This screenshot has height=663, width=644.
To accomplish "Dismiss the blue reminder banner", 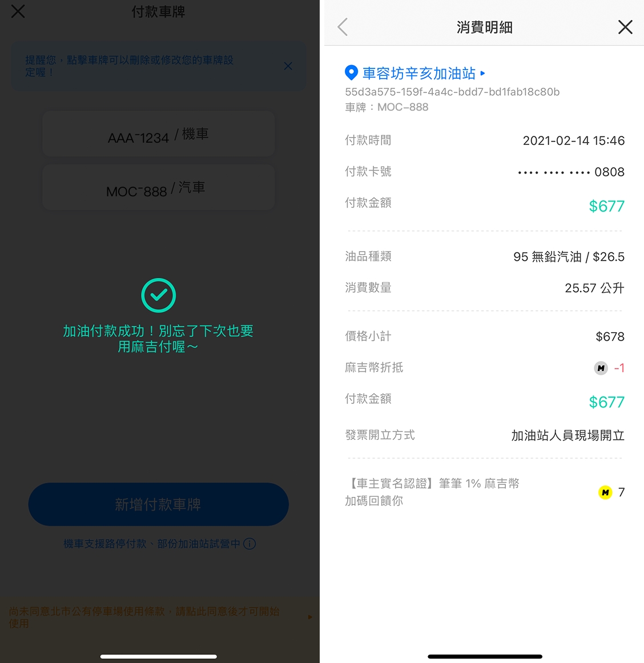I will tap(288, 66).
